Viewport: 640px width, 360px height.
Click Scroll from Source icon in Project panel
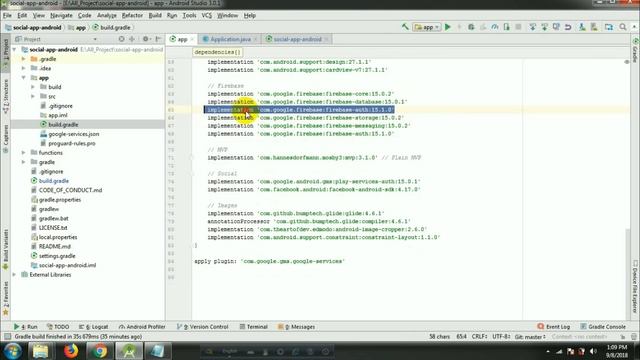click(121, 39)
